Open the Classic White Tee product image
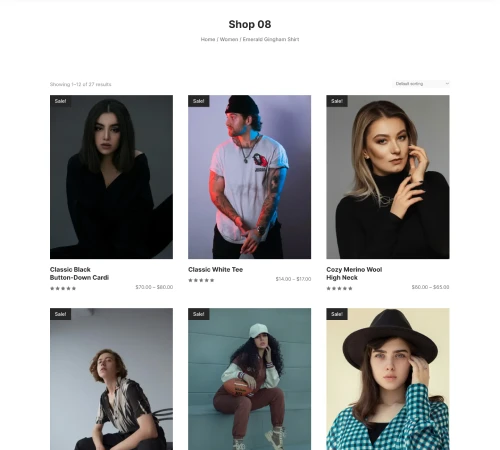 249,177
